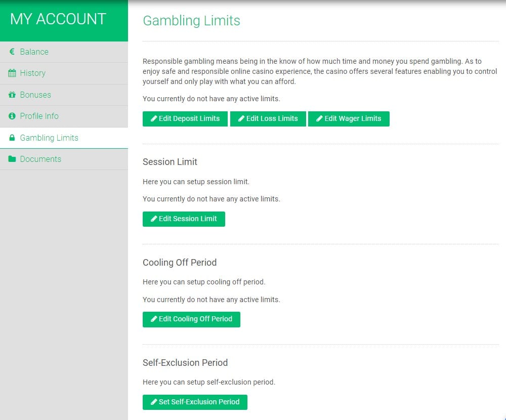Click the calendar icon beside History
This screenshot has width=506, height=420.
click(12, 73)
